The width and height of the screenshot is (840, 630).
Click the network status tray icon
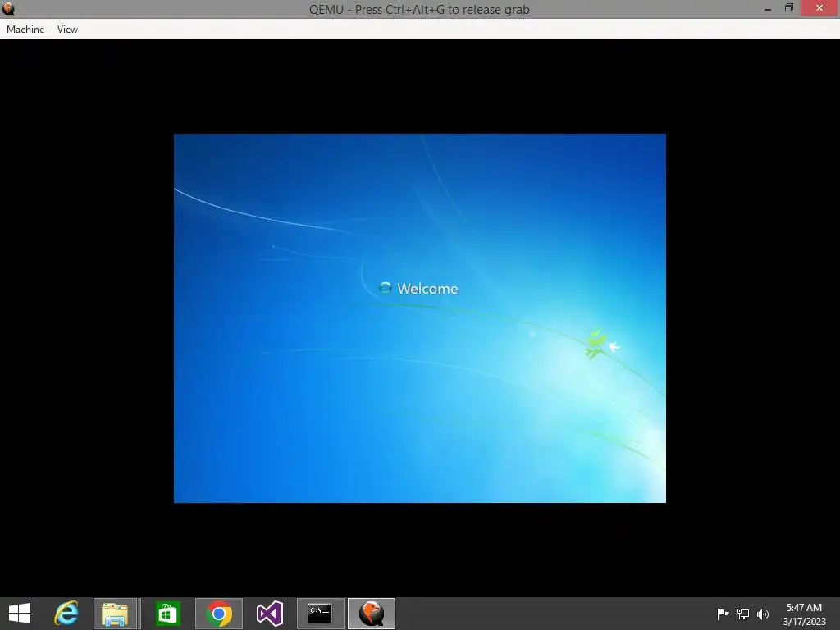tap(743, 614)
